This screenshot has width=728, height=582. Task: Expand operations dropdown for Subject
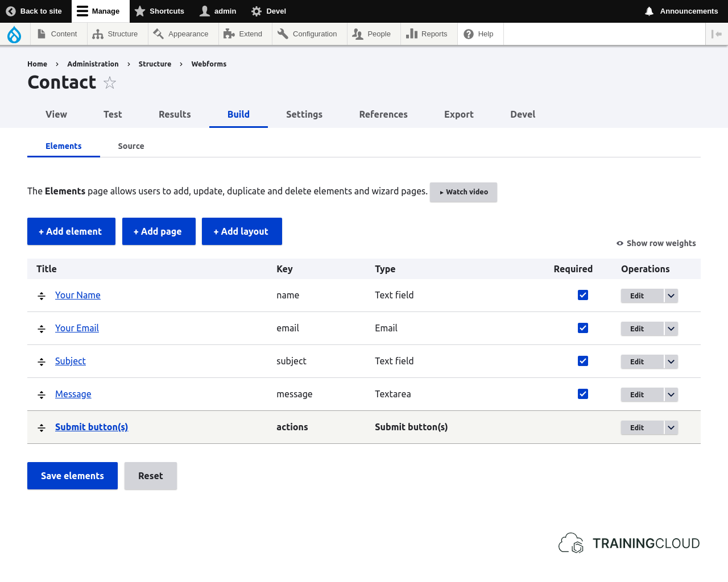671,361
